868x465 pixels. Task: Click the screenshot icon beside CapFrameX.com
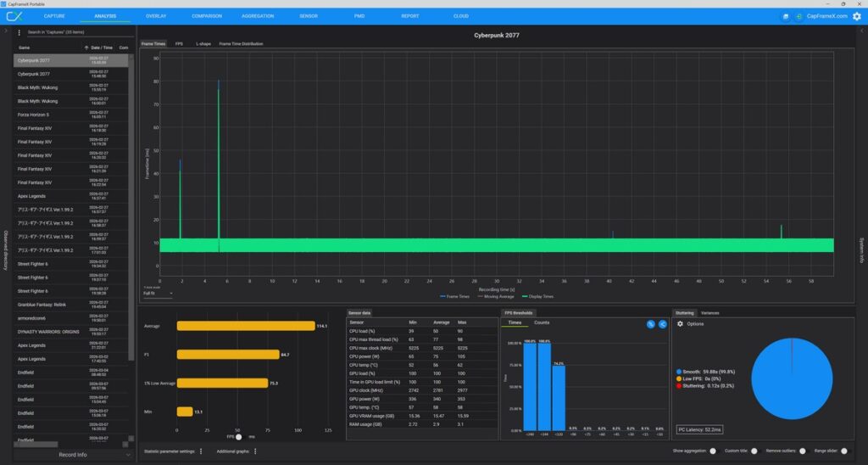[786, 16]
